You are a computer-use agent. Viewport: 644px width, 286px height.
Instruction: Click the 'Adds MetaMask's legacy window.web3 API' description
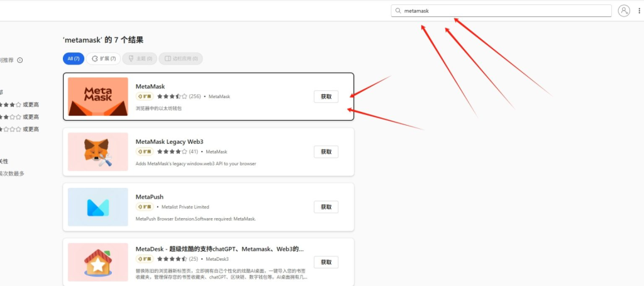click(196, 163)
